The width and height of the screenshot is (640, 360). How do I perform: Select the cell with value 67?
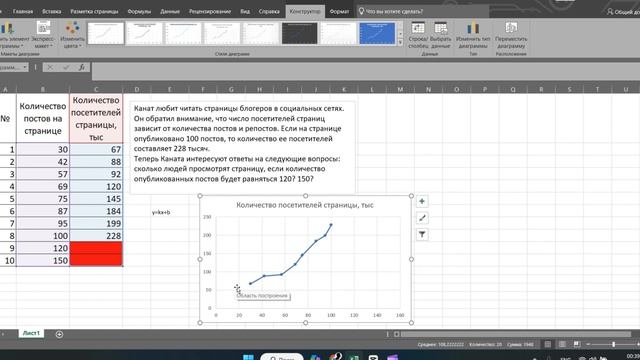click(96, 149)
